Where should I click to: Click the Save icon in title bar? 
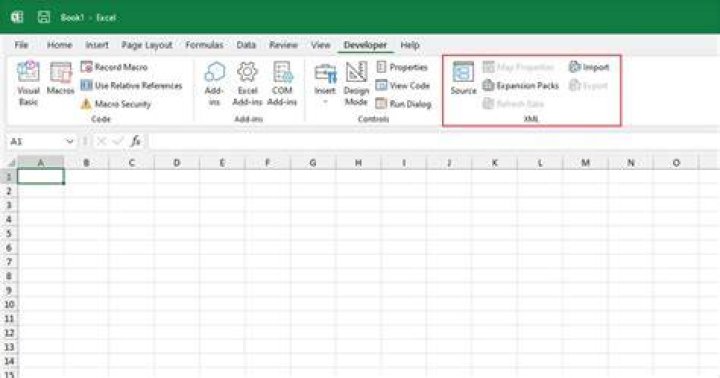44,17
